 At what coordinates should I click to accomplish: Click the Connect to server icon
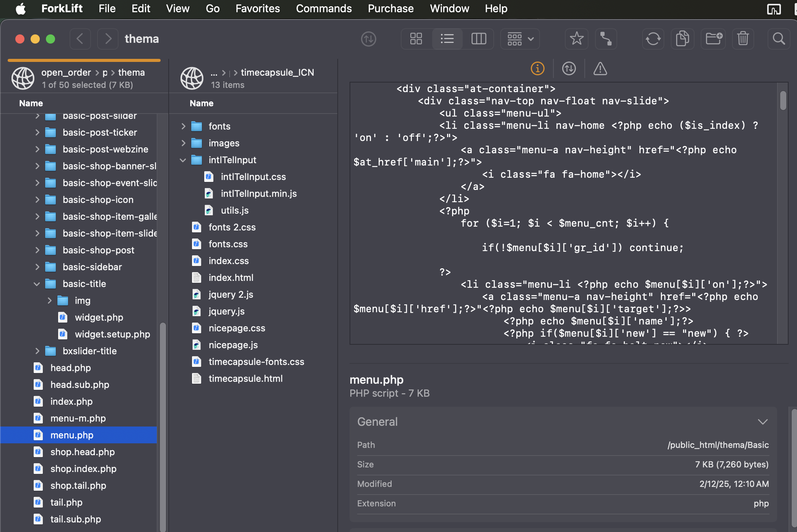pos(606,39)
